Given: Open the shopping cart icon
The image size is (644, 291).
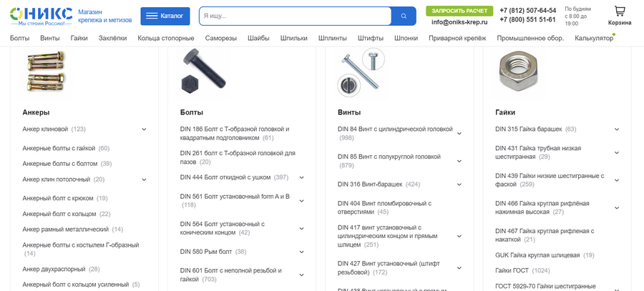Looking at the screenshot, I should click(x=620, y=11).
